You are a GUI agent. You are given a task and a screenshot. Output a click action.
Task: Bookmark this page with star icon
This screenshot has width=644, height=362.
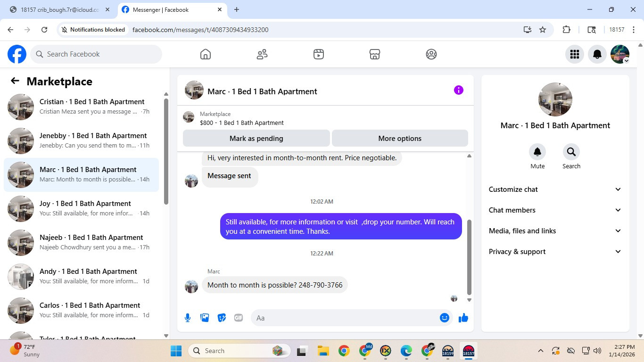543,30
